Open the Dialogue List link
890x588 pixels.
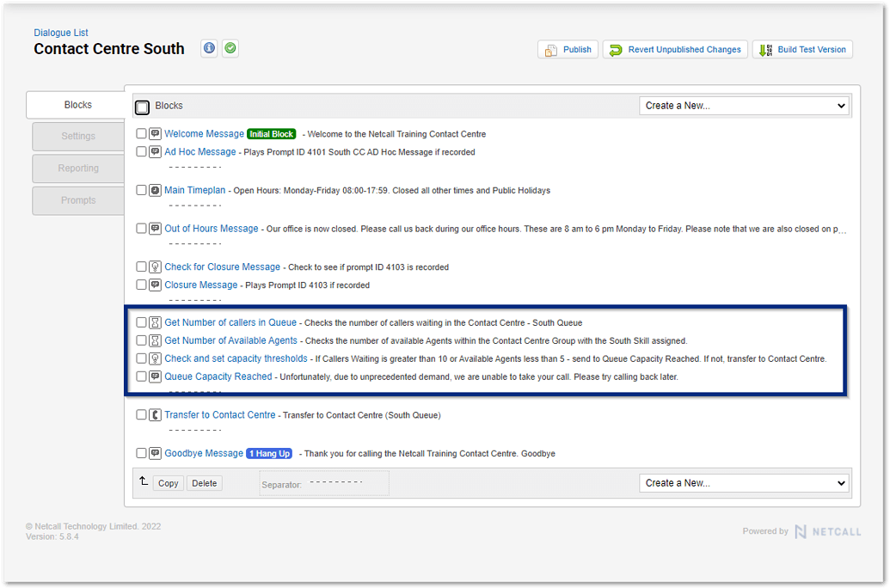click(x=60, y=33)
